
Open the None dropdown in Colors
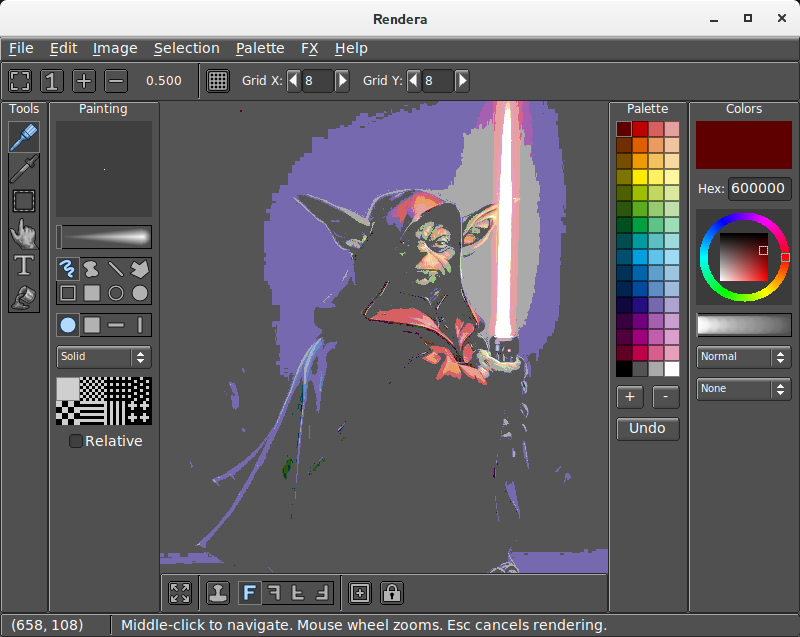[x=743, y=389]
